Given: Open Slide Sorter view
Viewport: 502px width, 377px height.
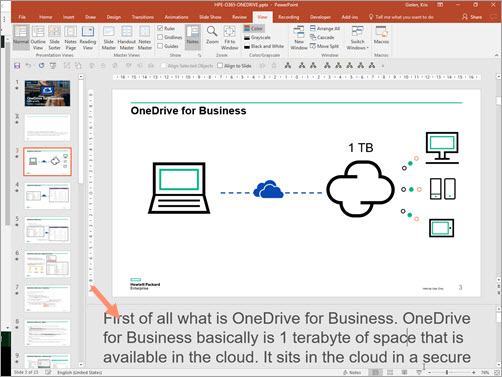Looking at the screenshot, I should pyautogui.click(x=54, y=38).
